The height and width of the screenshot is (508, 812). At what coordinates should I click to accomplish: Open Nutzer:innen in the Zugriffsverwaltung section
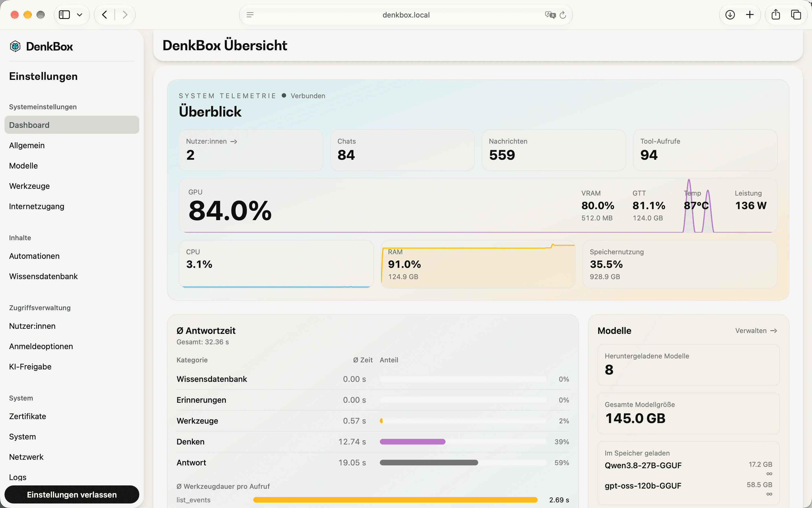click(32, 326)
